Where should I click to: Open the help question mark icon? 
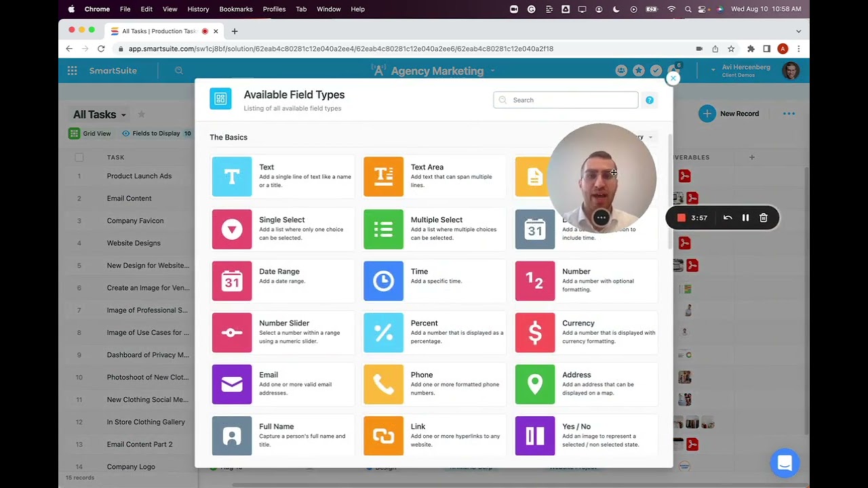650,100
